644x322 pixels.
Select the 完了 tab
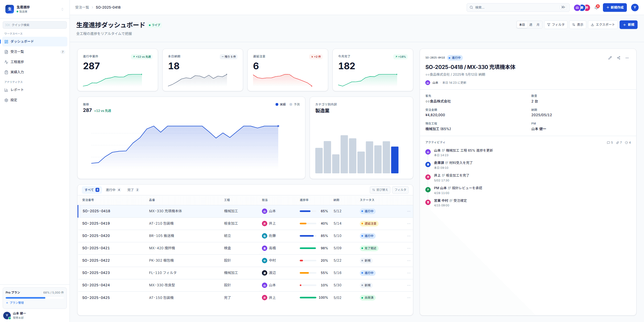pos(133,190)
